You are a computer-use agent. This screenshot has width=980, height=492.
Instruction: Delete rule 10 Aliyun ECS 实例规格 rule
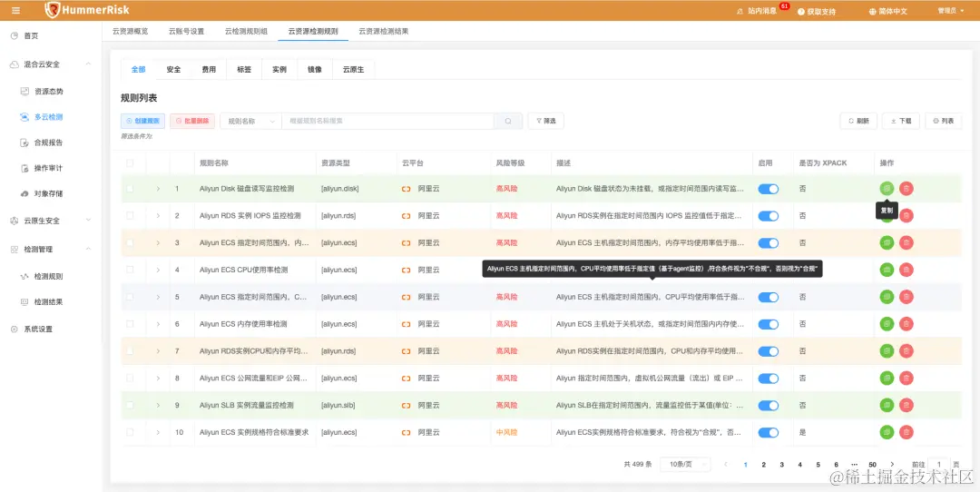[906, 432]
